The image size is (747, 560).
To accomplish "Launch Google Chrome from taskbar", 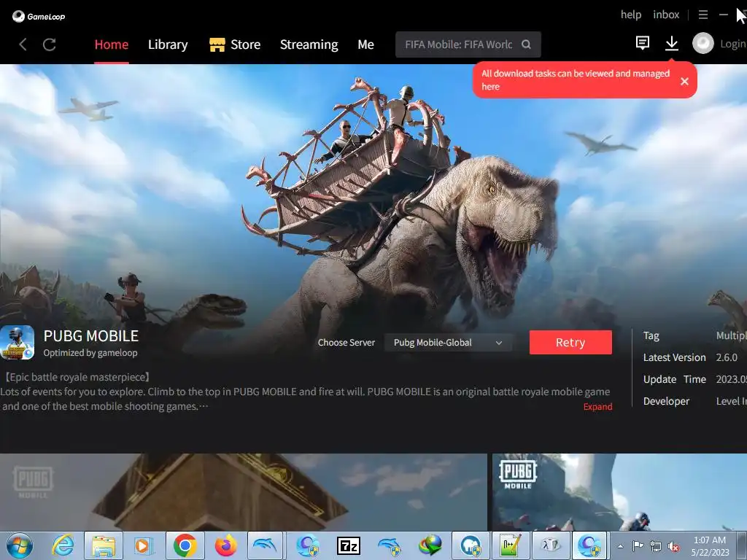I will point(185,545).
